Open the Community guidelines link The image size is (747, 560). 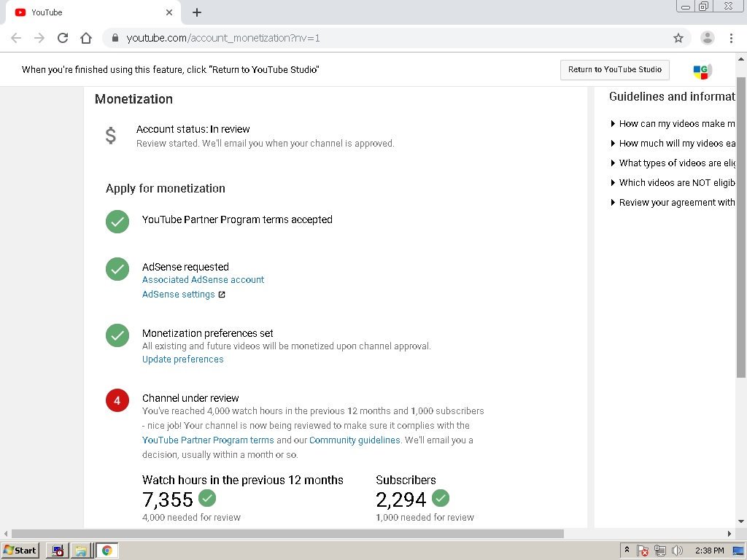355,440
